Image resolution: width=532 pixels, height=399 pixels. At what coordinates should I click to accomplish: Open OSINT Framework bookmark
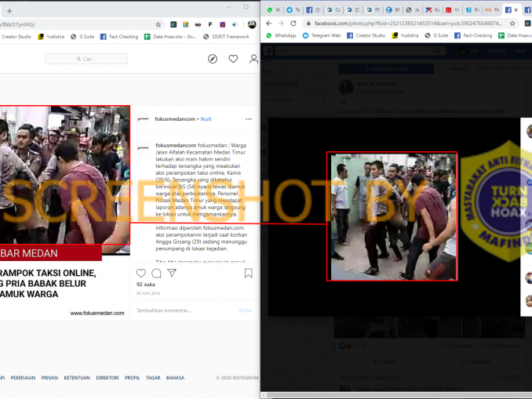tap(226, 37)
